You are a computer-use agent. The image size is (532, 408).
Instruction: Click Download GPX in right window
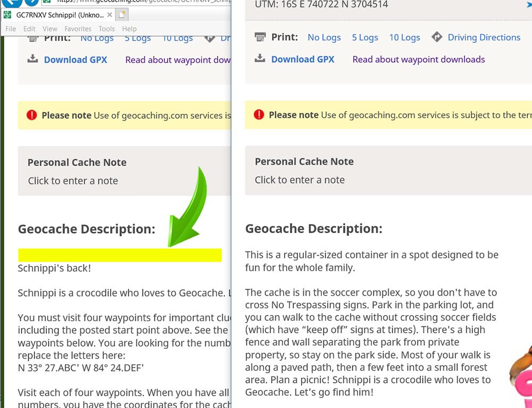[x=303, y=60]
